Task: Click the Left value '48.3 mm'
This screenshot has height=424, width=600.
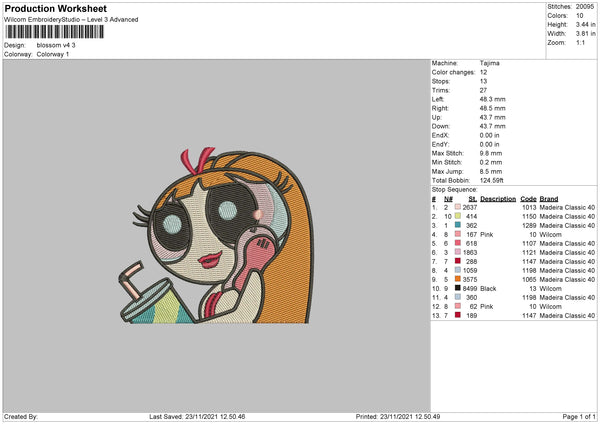Action: [x=492, y=99]
